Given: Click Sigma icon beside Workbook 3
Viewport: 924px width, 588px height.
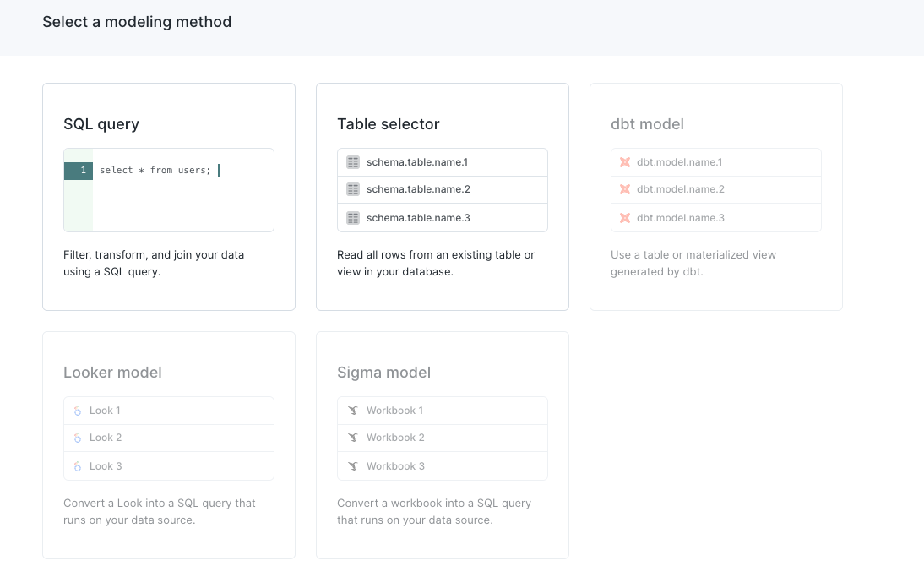Looking at the screenshot, I should coord(353,466).
